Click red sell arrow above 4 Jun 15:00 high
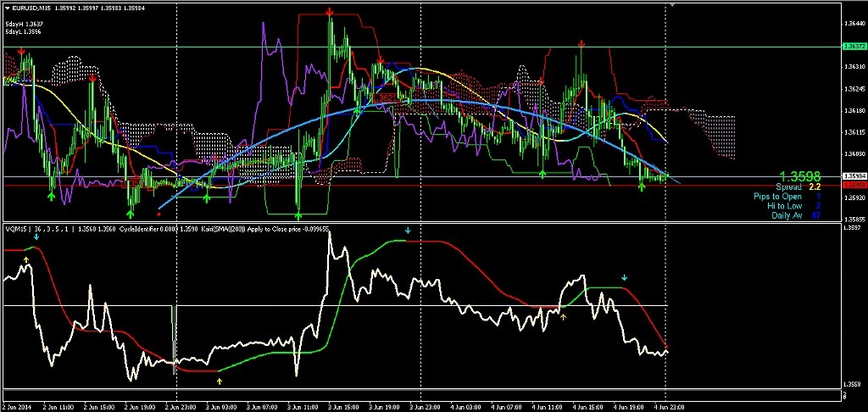 click(x=581, y=44)
